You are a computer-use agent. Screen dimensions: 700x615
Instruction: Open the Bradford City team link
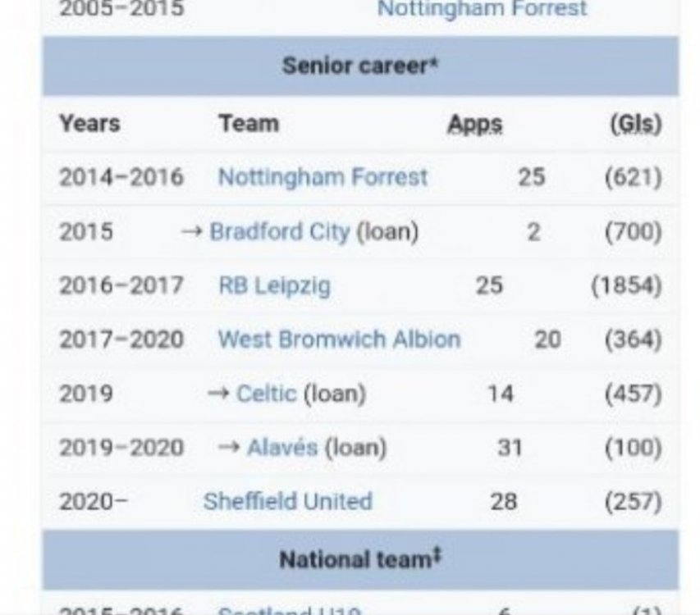click(280, 232)
